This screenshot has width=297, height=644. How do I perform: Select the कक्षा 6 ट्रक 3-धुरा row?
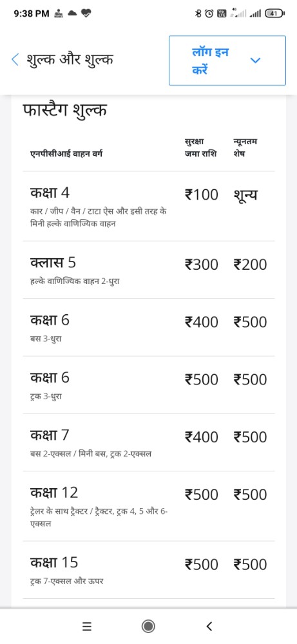[149, 385]
